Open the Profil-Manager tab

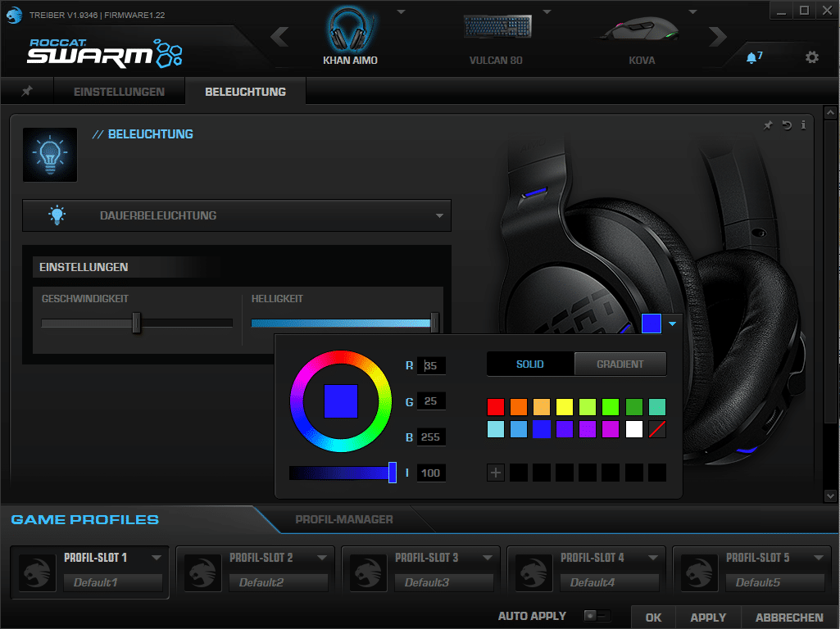[344, 519]
